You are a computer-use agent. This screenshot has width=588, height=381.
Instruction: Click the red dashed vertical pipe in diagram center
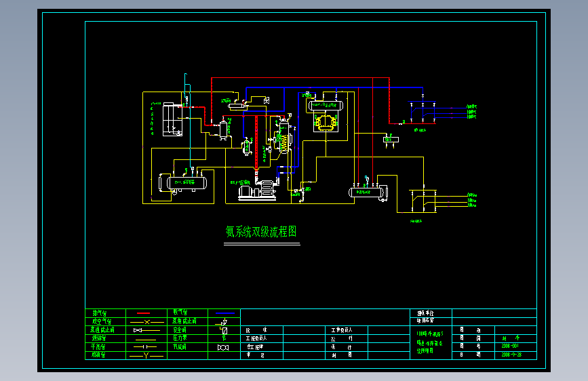click(x=256, y=143)
